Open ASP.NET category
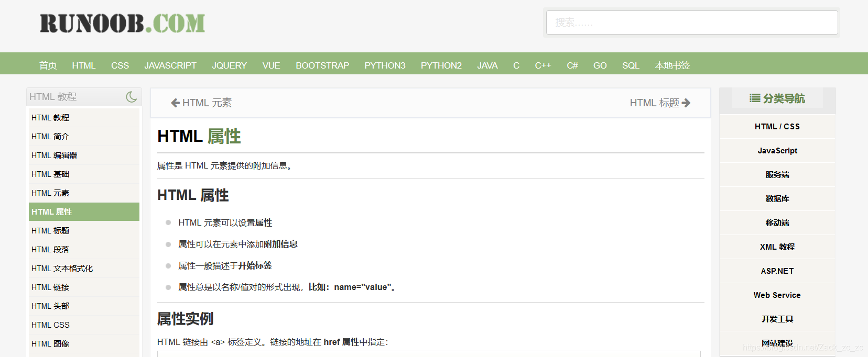The image size is (868, 357). click(777, 271)
